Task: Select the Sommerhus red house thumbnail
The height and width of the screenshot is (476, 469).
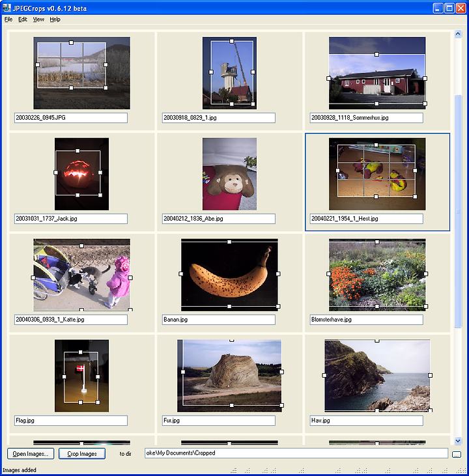Action: click(377, 73)
